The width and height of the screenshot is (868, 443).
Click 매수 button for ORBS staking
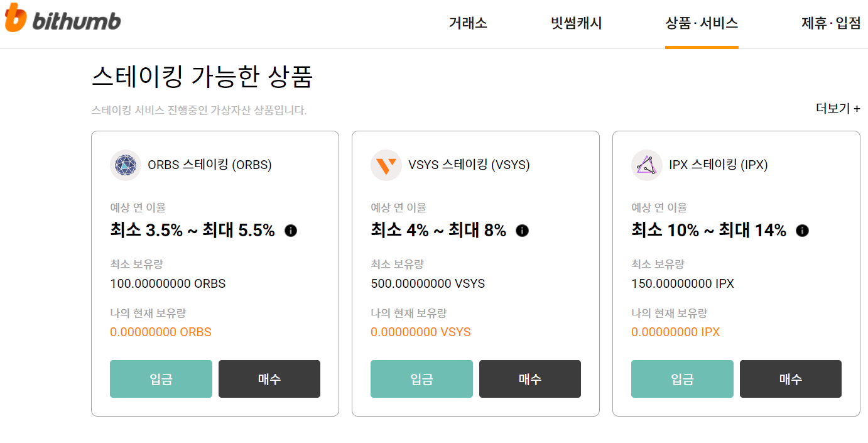tap(269, 379)
